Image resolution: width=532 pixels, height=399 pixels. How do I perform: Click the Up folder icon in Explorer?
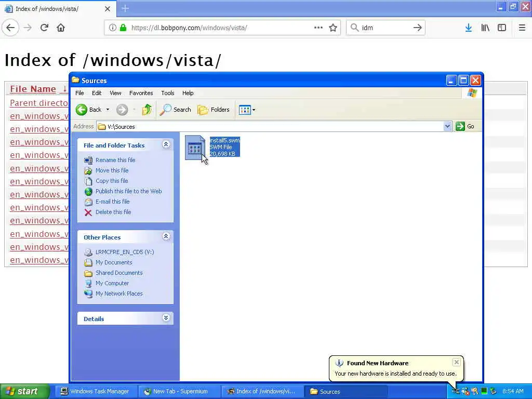[147, 110]
